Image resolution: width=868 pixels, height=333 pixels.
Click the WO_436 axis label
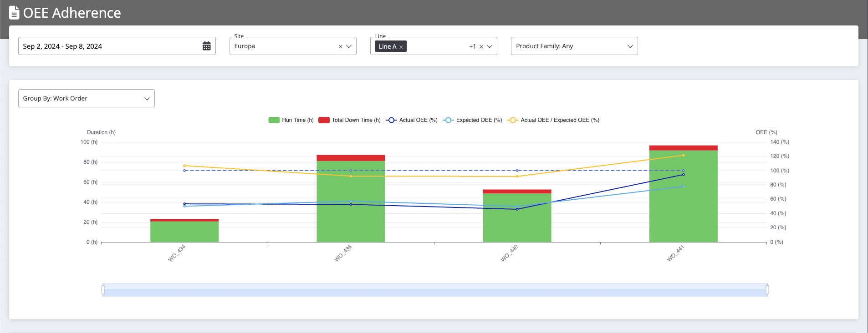click(x=343, y=253)
